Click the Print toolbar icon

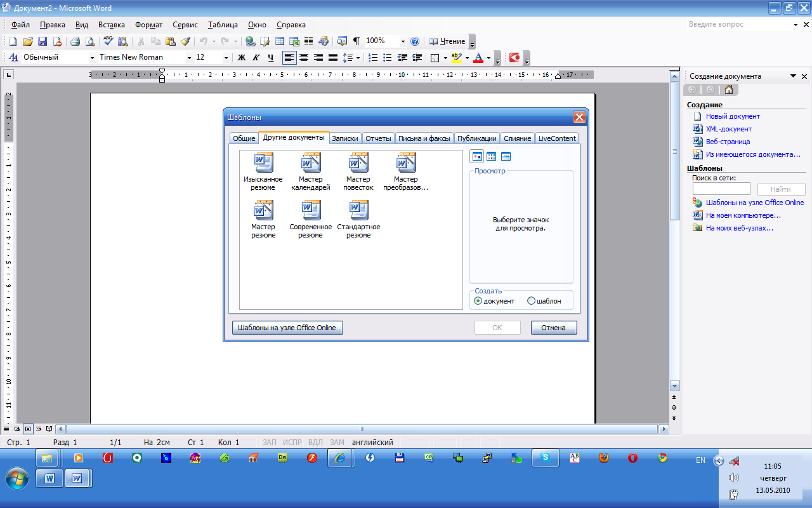[x=75, y=41]
